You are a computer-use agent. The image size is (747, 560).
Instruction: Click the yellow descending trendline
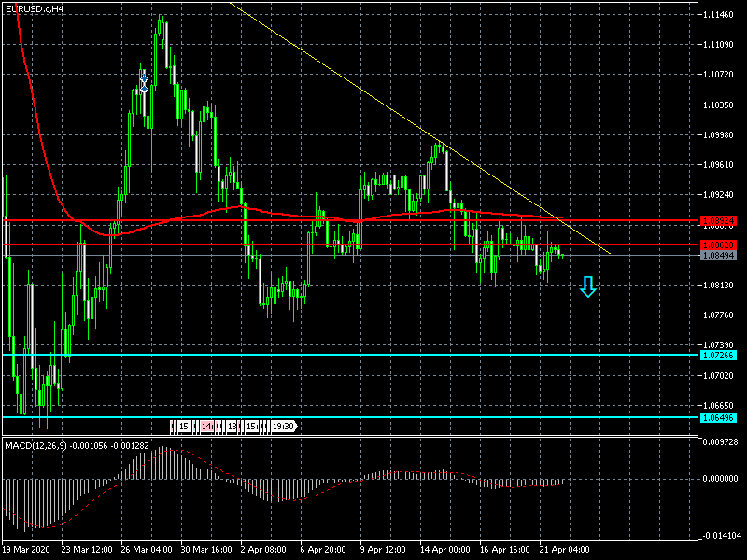(x=373, y=97)
